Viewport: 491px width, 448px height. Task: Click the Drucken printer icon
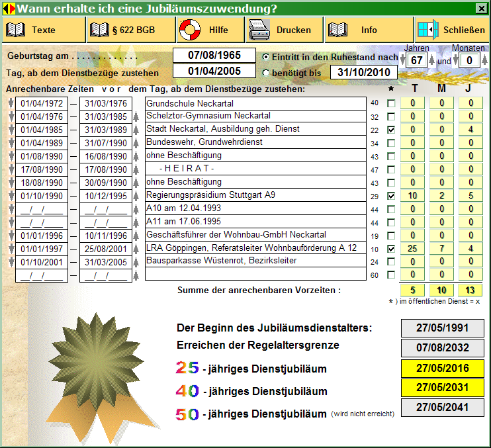259,30
